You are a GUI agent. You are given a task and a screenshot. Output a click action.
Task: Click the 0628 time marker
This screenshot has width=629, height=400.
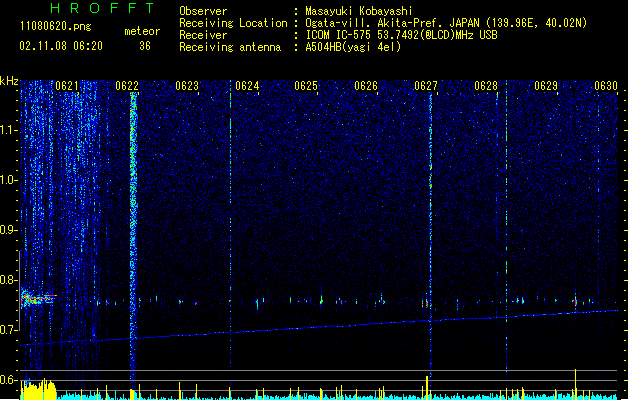(486, 86)
